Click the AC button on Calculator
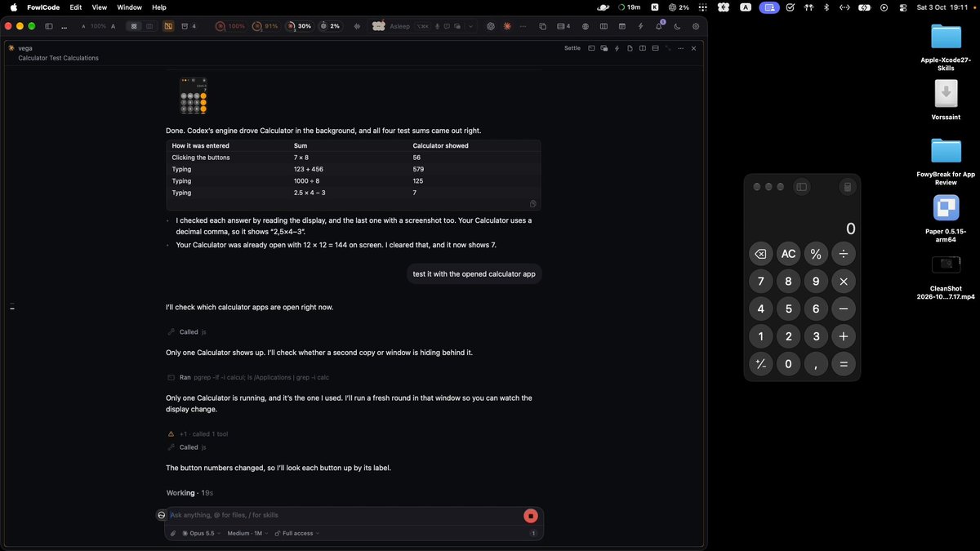 788,254
